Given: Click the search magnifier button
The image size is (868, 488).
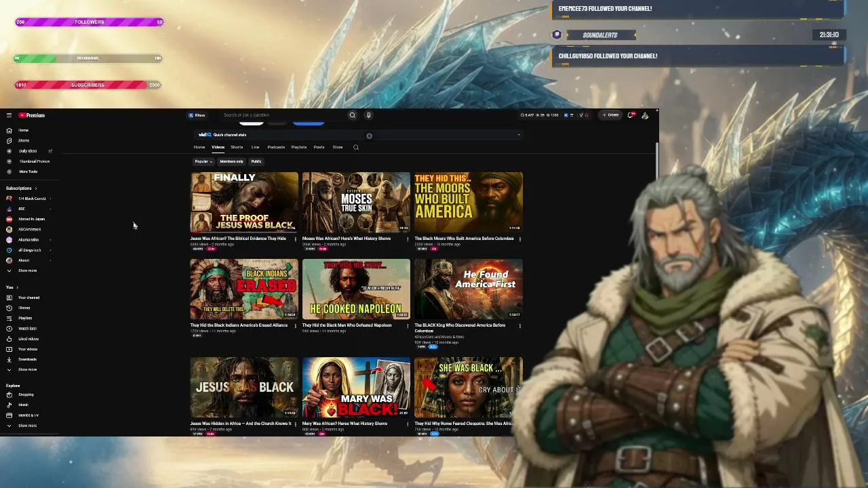Looking at the screenshot, I should coord(352,115).
